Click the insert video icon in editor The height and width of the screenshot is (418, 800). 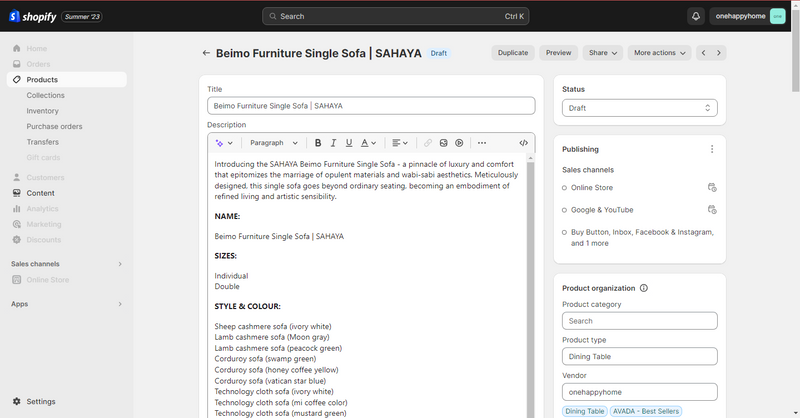tap(459, 143)
